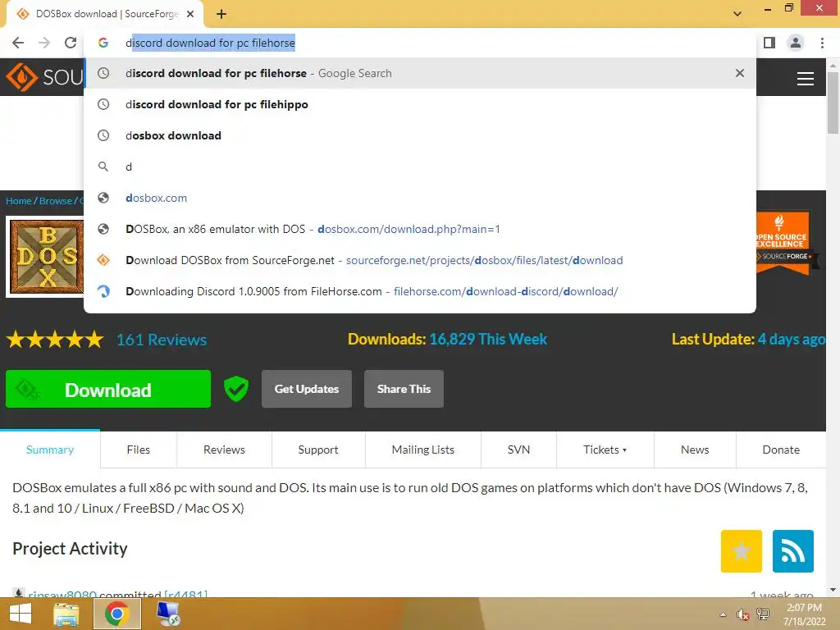Image resolution: width=840 pixels, height=630 pixels.
Task: Click the 'Project Activity' heading
Action: click(x=71, y=549)
